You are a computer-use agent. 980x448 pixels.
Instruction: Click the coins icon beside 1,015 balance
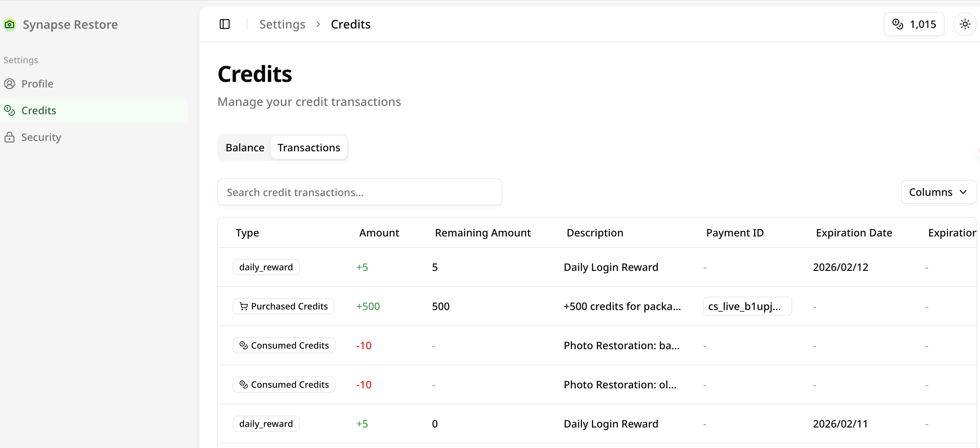click(897, 24)
